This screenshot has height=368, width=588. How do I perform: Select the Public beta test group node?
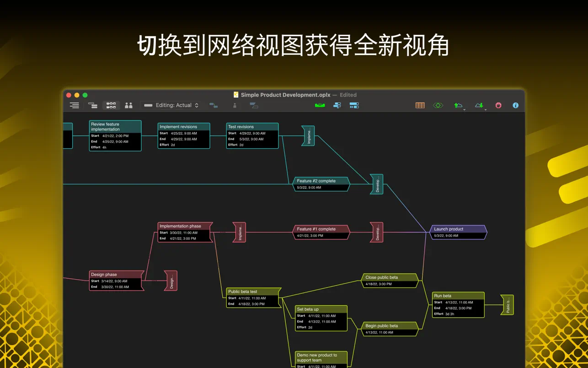tap(254, 298)
